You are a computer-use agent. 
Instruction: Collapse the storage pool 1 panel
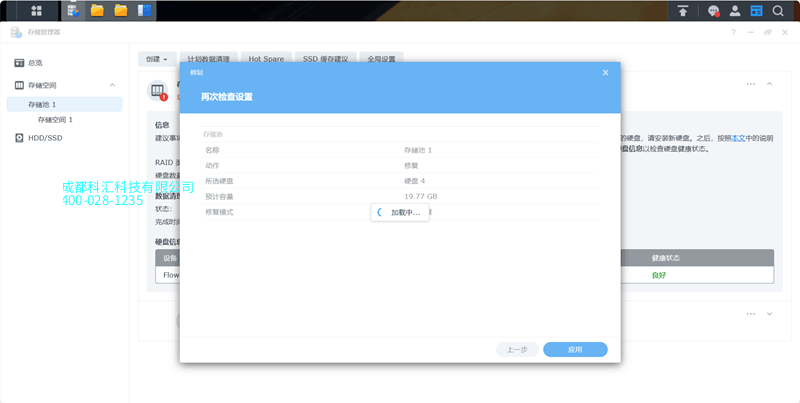pos(769,84)
